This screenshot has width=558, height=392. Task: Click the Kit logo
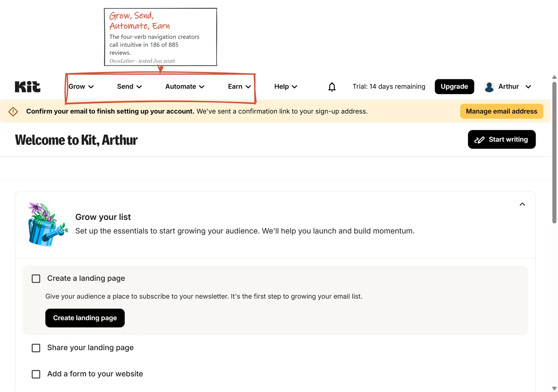coord(28,87)
